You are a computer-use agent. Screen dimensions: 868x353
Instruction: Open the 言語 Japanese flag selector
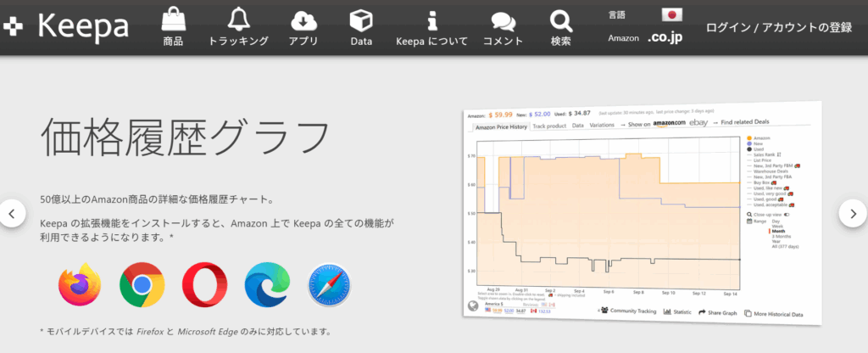point(672,14)
